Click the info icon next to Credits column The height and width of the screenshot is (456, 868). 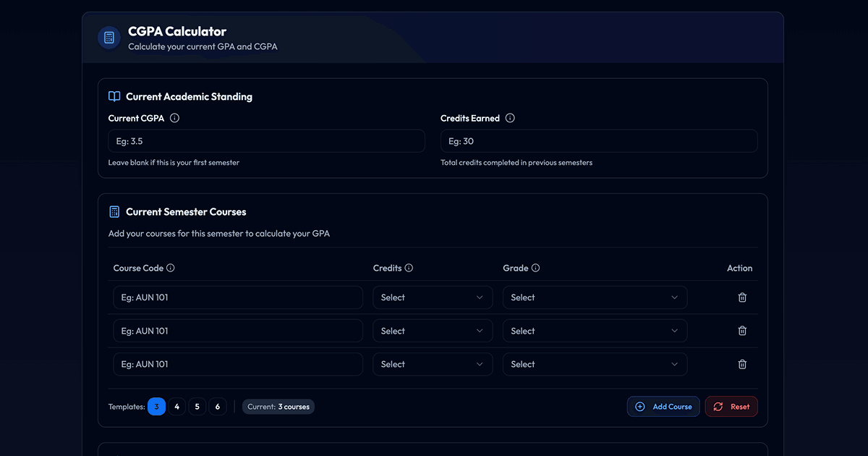click(x=409, y=268)
